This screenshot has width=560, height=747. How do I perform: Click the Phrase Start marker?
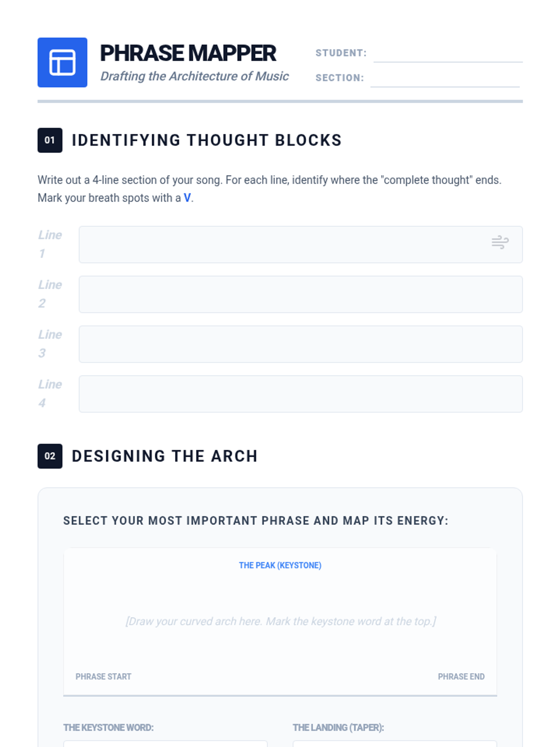(x=103, y=677)
